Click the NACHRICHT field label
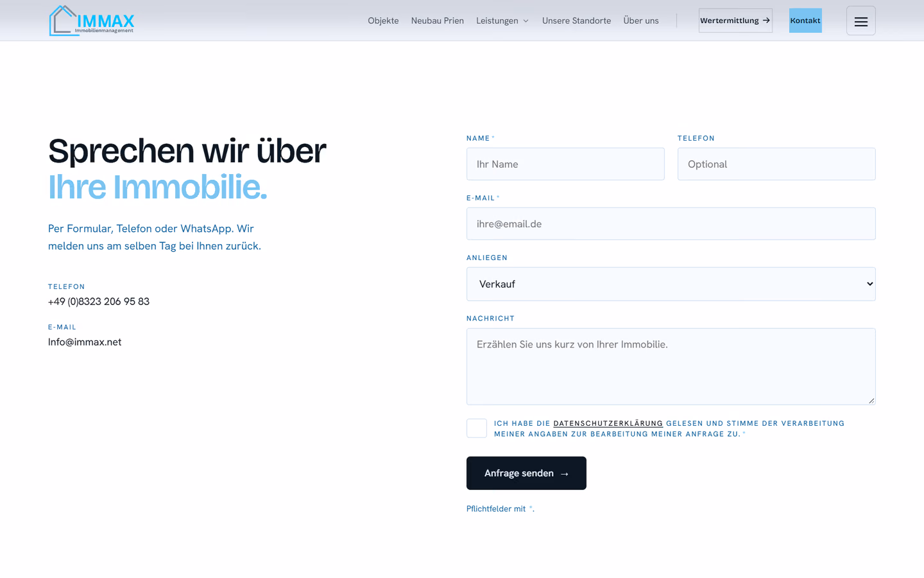Image resolution: width=924 pixels, height=578 pixels. point(490,319)
